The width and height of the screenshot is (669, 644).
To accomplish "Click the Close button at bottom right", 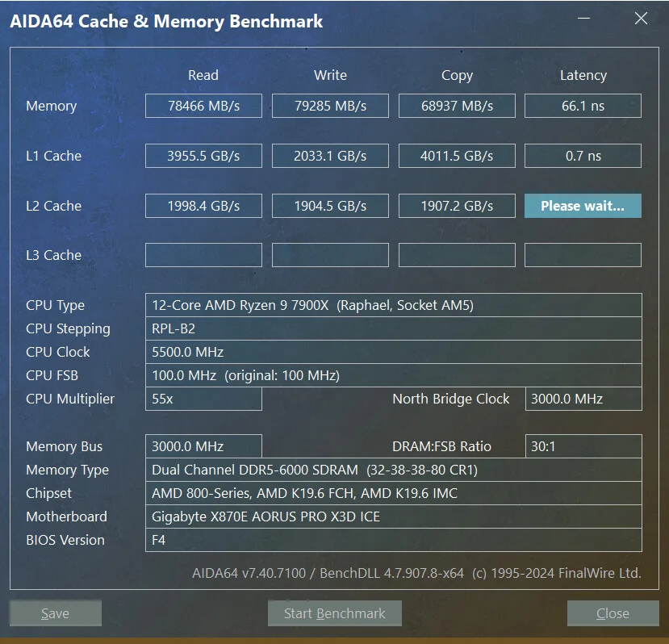I will point(612,613).
